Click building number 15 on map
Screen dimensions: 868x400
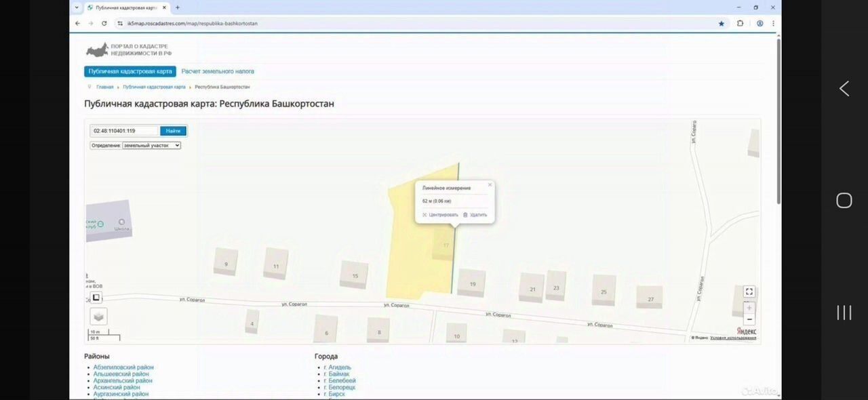tap(355, 275)
